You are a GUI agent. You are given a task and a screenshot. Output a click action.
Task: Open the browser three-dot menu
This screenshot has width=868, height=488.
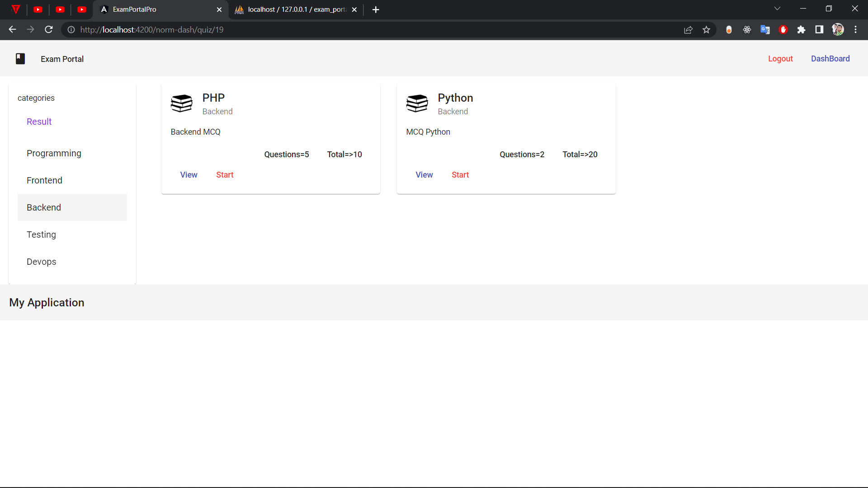pos(856,29)
